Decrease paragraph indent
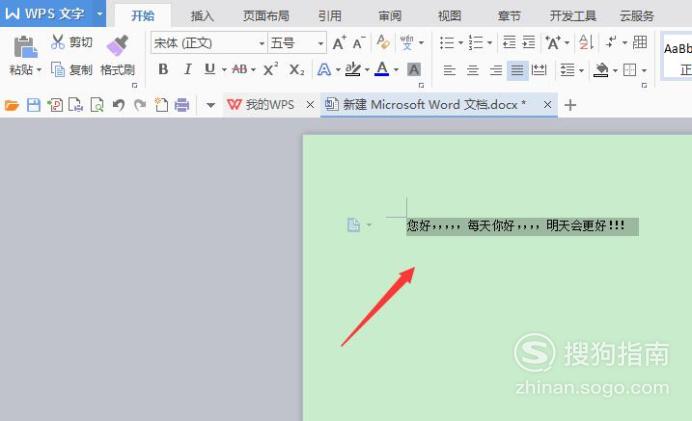This screenshot has height=421, width=692. pyautogui.click(x=509, y=43)
